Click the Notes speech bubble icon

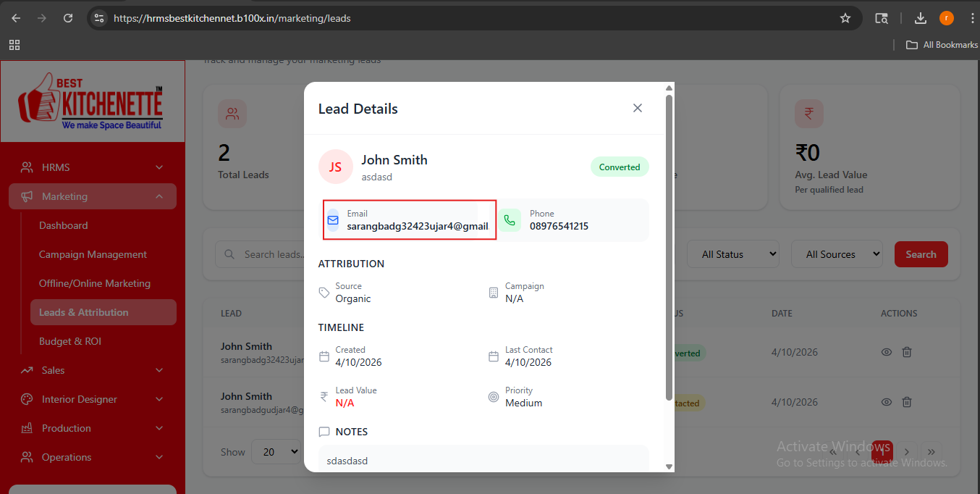click(324, 432)
